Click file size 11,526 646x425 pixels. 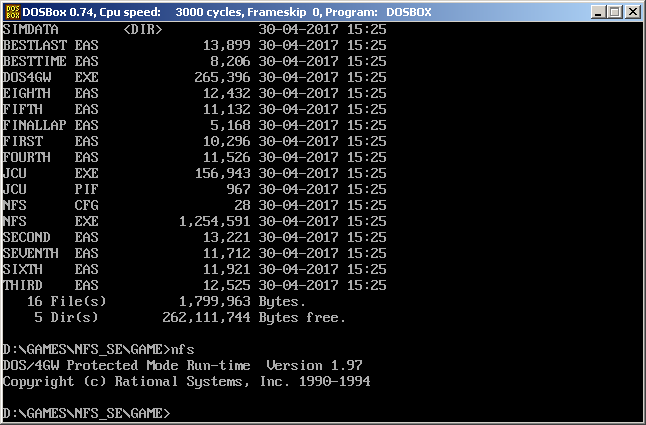point(227,157)
